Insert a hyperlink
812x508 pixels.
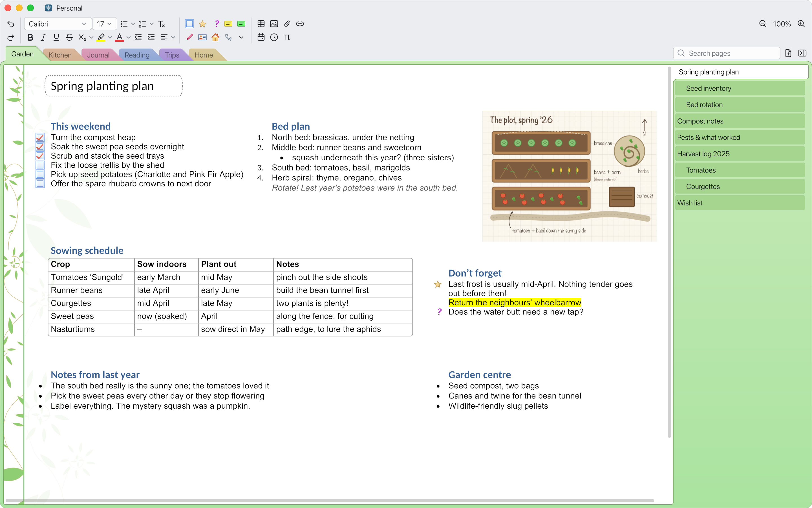pyautogui.click(x=300, y=24)
